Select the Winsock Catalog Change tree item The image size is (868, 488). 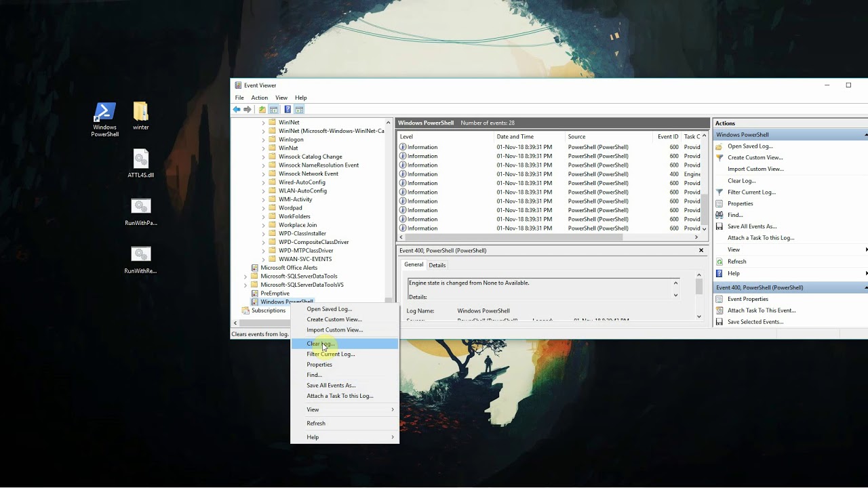[x=310, y=157]
